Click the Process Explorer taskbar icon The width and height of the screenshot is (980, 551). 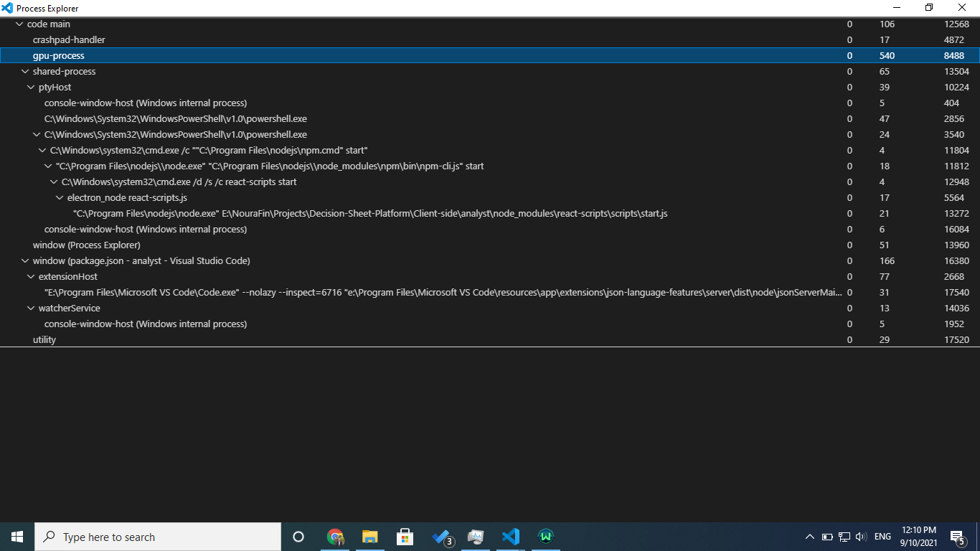(475, 537)
